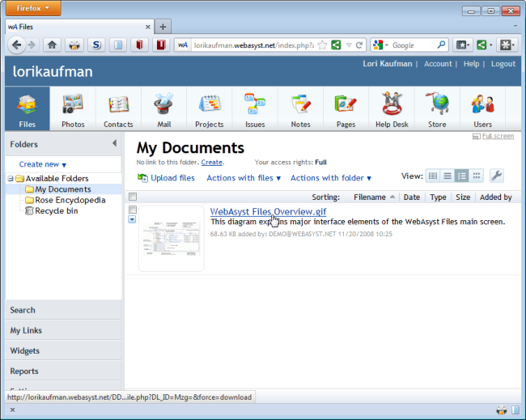This screenshot has height=420, width=526.
Task: Open the Search sidebar section
Action: coord(63,310)
